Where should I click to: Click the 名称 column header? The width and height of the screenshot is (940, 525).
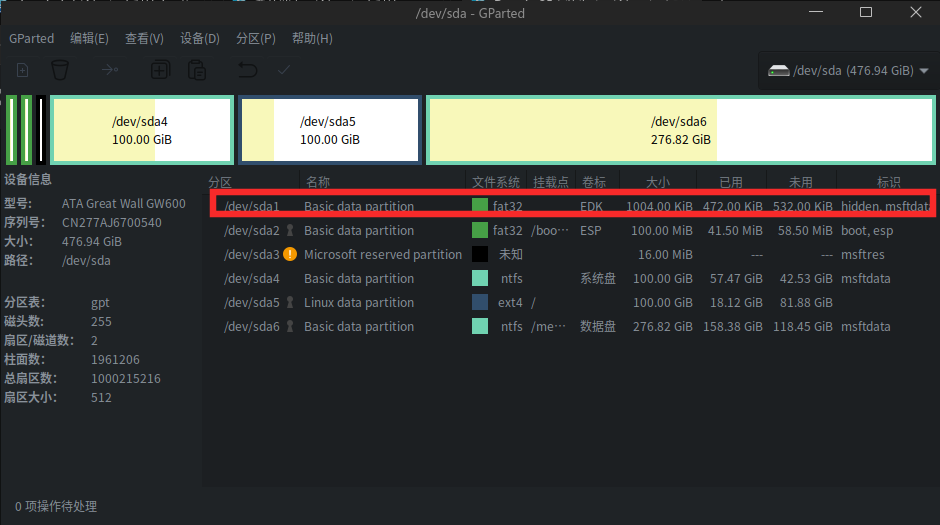318,182
